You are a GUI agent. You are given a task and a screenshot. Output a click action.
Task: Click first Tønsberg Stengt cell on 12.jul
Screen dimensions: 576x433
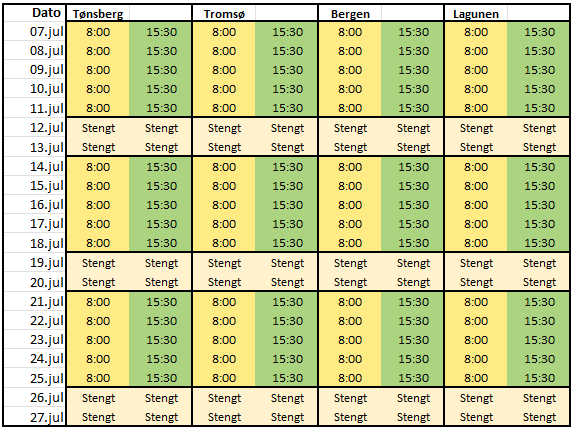pos(98,128)
